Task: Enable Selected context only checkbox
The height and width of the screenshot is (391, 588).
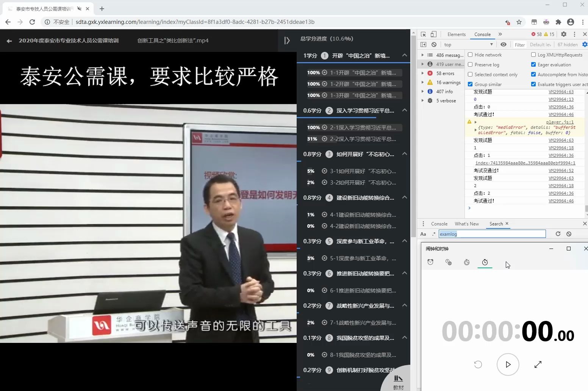Action: tap(470, 74)
